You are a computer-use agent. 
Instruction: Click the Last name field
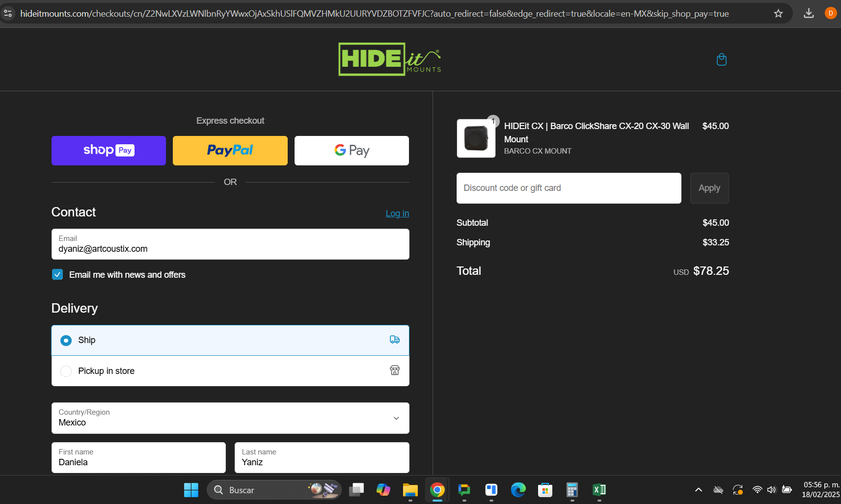pyautogui.click(x=322, y=457)
